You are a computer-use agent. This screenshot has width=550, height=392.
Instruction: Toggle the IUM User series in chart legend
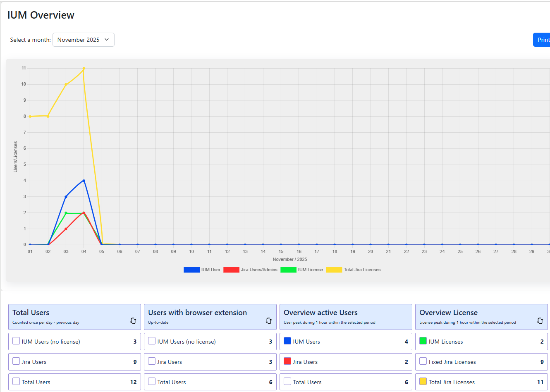(202, 270)
